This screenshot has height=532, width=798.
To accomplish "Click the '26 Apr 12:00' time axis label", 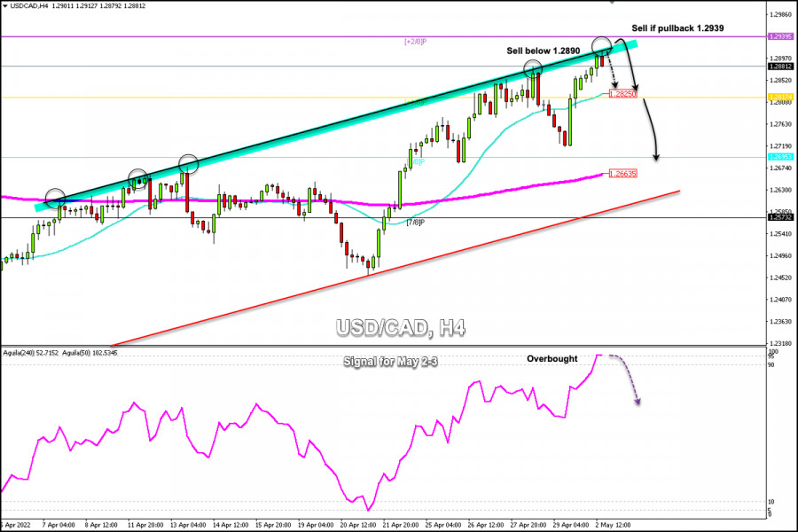I will pyautogui.click(x=486, y=525).
